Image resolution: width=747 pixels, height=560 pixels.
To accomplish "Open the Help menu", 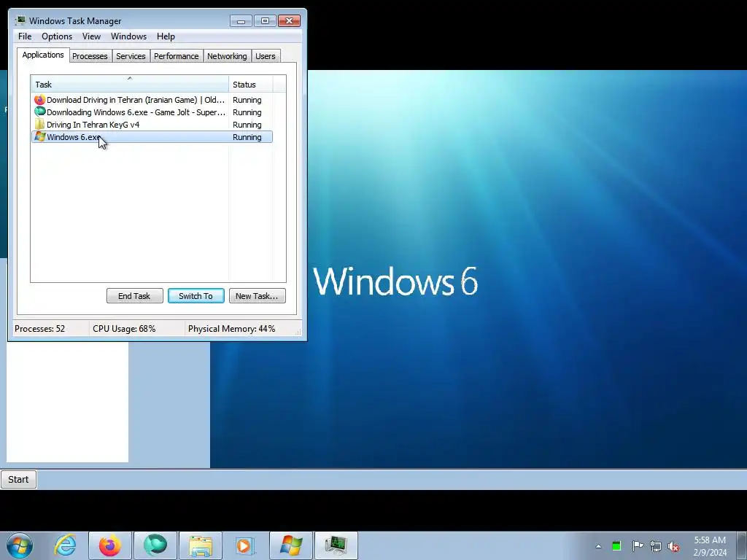I will 166,36.
